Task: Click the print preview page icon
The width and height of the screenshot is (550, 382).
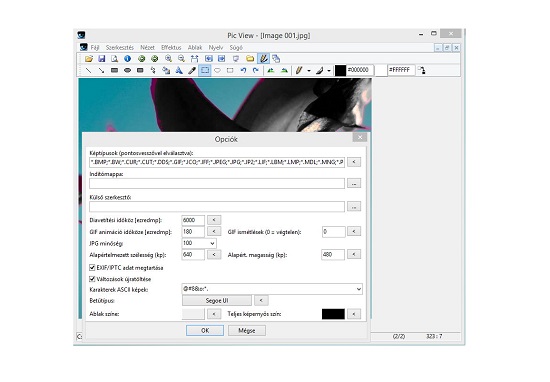Action: (114, 59)
